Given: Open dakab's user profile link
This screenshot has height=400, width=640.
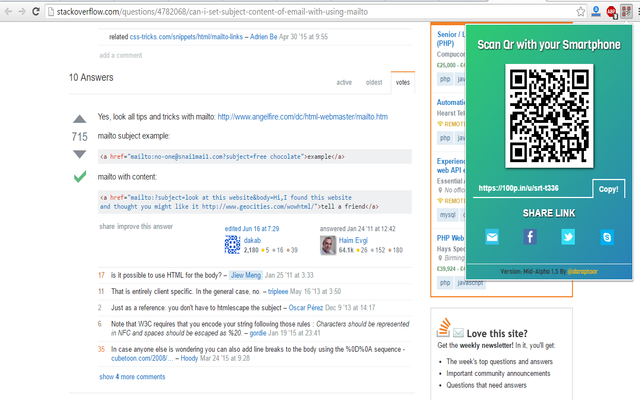Looking at the screenshot, I should 252,240.
